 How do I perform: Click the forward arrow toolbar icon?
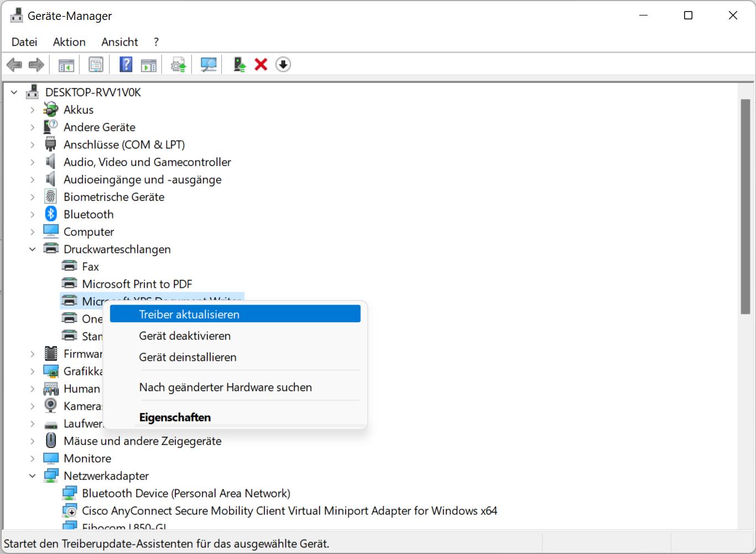coord(37,65)
